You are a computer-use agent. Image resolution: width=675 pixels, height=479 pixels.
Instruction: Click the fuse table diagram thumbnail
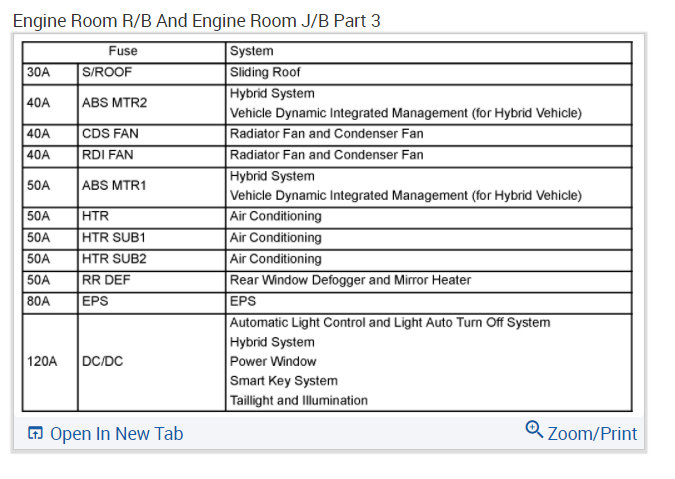tap(327, 225)
